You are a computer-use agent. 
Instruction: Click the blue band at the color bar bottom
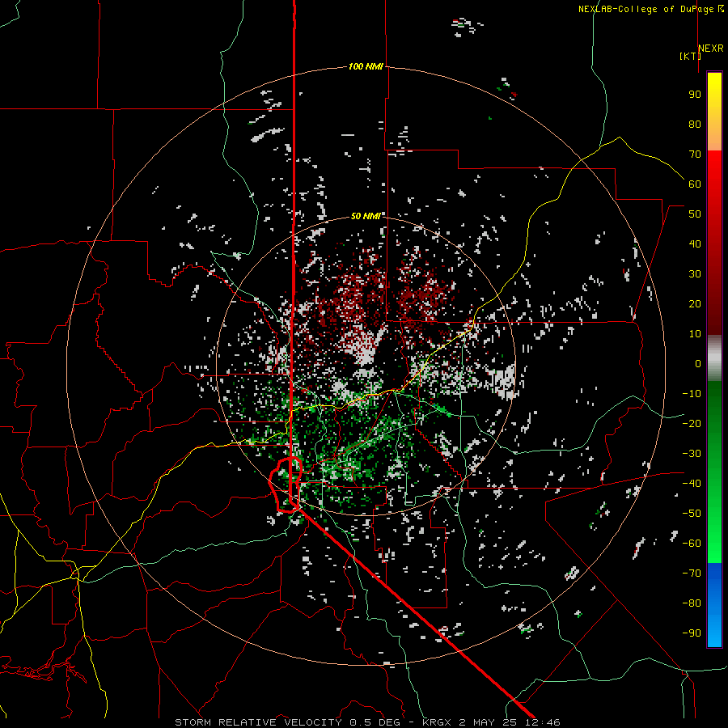pyautogui.click(x=714, y=605)
